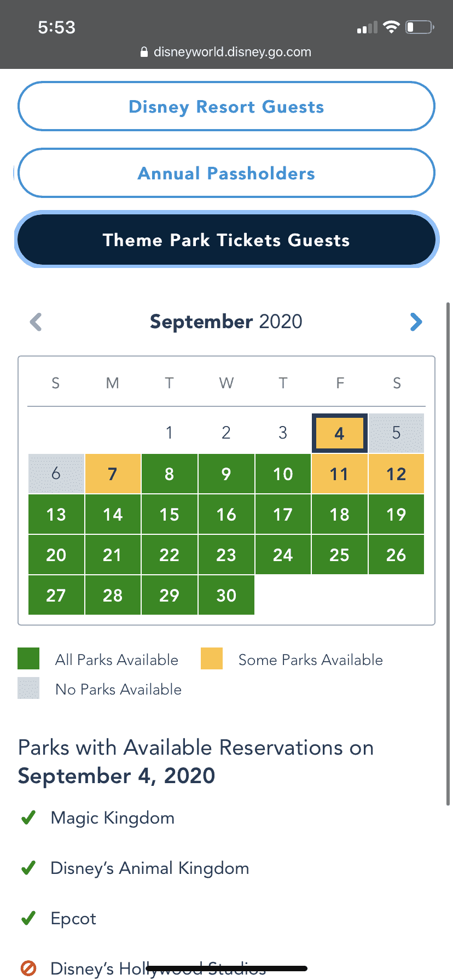Tap the unavailable icon by Hollywood Studios
This screenshot has width=453, height=980.
28,969
